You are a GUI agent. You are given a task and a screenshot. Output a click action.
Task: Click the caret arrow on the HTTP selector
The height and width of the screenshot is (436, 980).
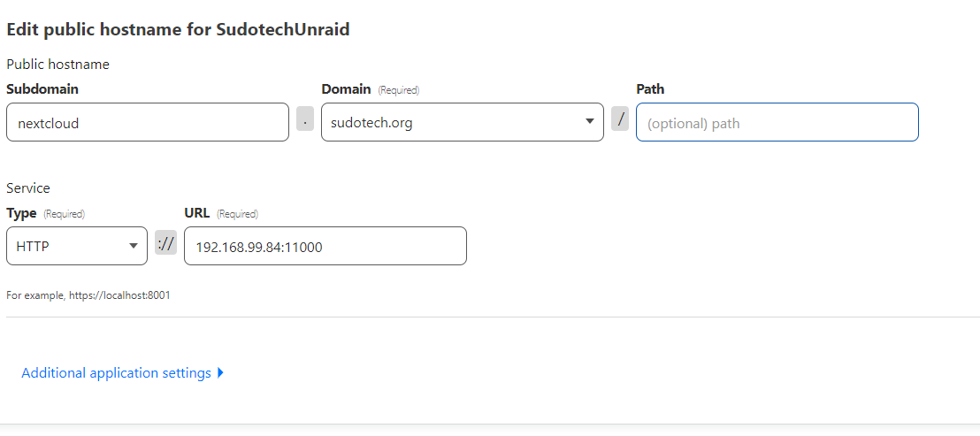(133, 246)
